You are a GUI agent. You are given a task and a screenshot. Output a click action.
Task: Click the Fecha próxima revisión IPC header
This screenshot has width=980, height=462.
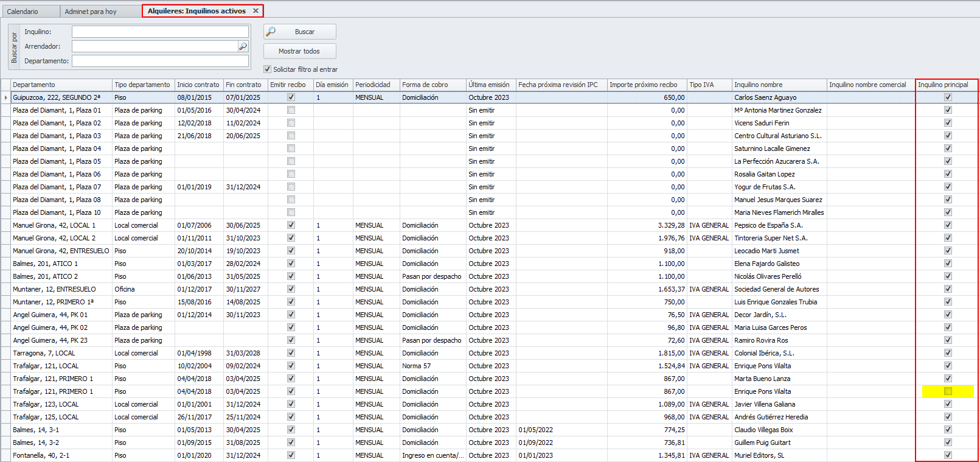coord(561,85)
